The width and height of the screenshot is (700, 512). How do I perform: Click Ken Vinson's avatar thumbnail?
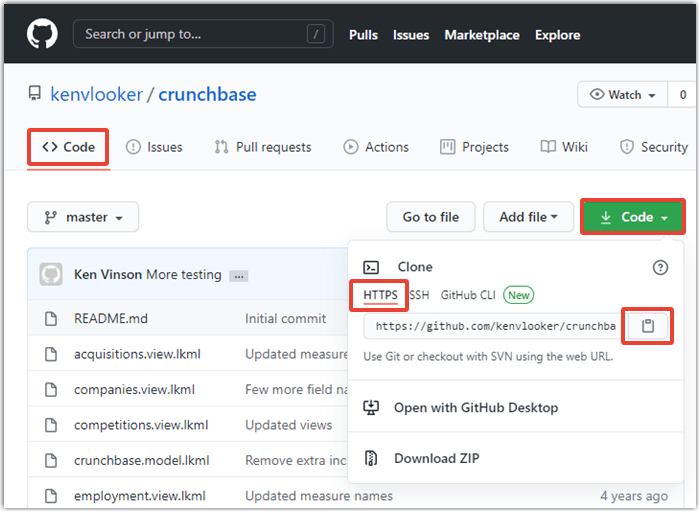[x=51, y=274]
